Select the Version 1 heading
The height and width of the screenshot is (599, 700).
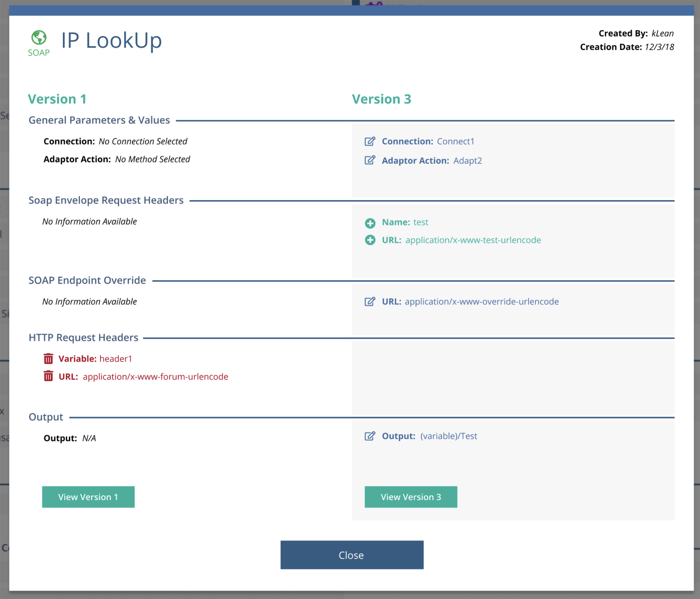coord(57,99)
